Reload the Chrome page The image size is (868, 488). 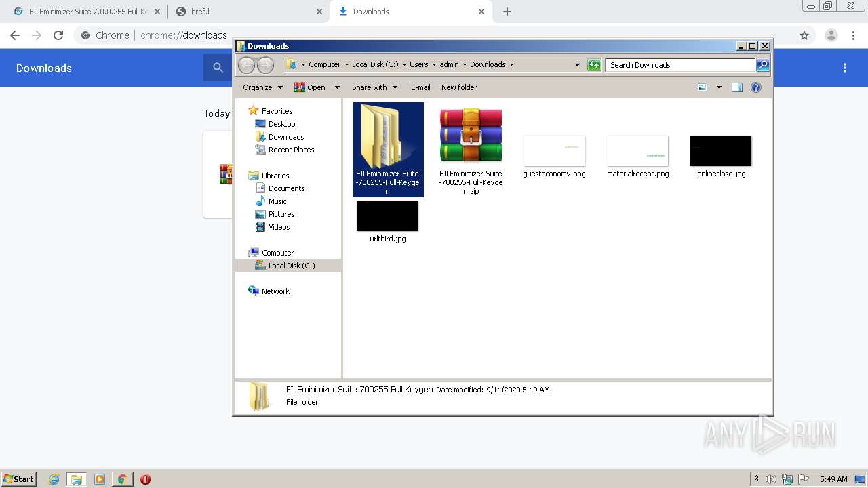click(x=58, y=35)
